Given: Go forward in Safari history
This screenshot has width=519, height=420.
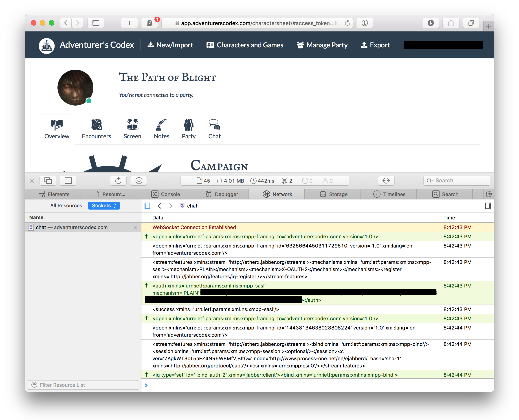Looking at the screenshot, I should pos(77,23).
